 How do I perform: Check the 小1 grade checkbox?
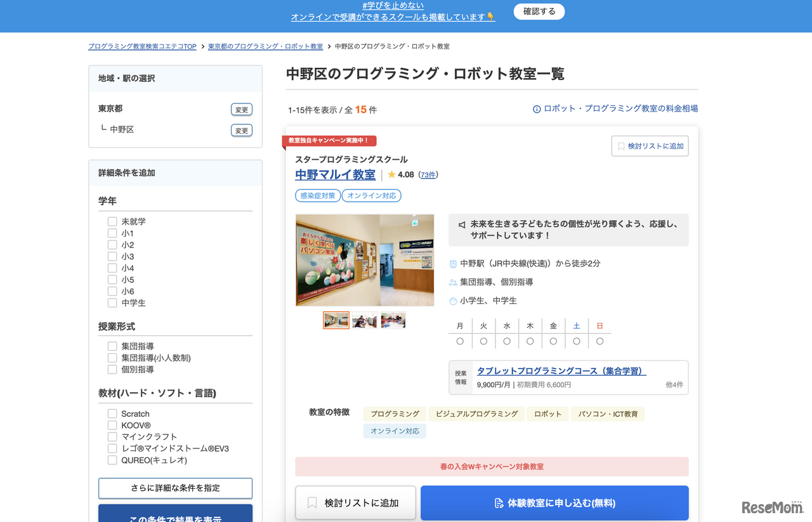pyautogui.click(x=112, y=233)
